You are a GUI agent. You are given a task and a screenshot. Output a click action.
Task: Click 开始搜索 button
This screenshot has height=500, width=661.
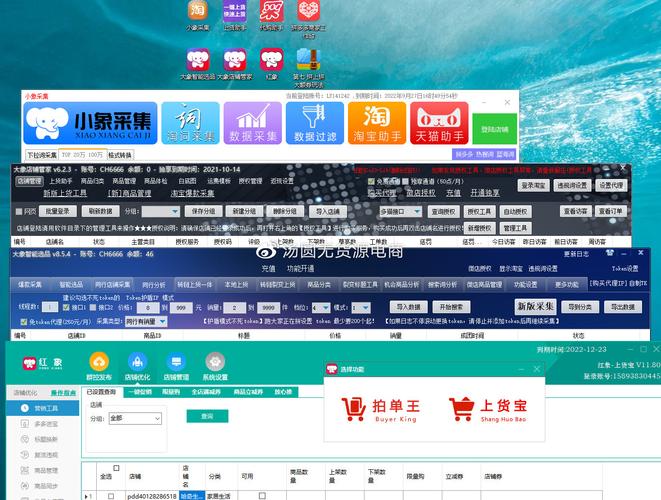(451, 307)
